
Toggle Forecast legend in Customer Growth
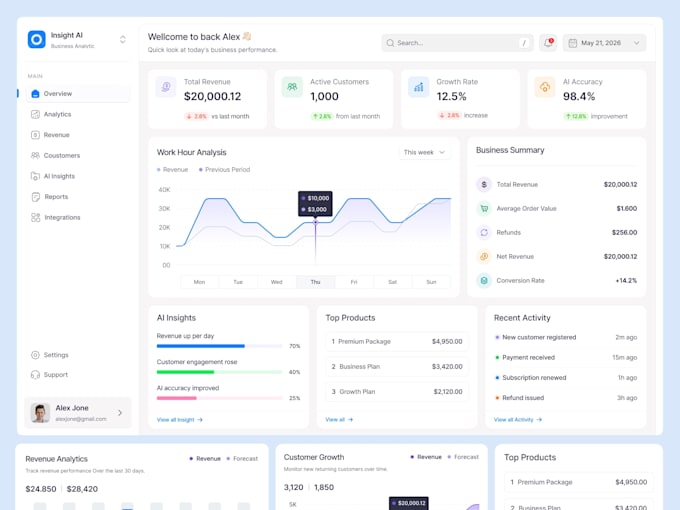463,457
